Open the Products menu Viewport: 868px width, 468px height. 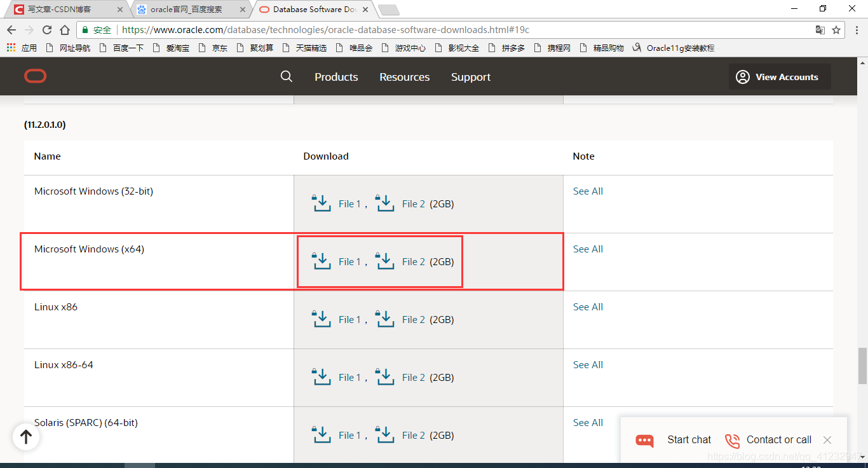pos(336,77)
